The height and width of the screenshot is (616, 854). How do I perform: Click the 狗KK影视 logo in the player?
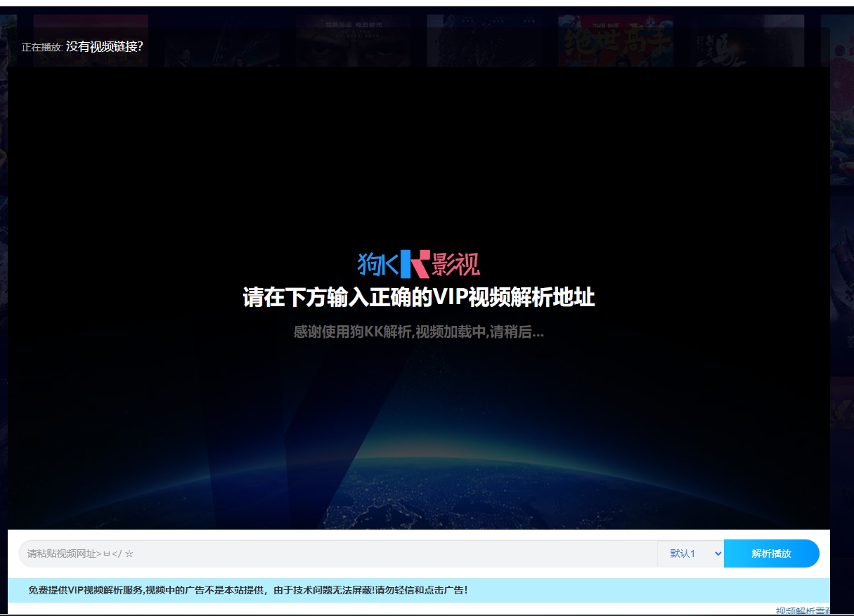click(419, 264)
